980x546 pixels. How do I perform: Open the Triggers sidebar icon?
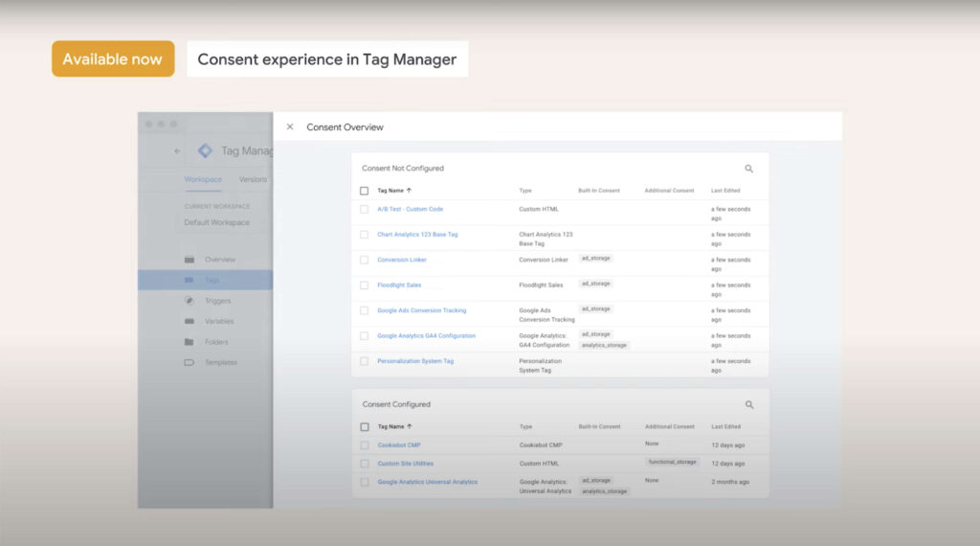coord(189,301)
